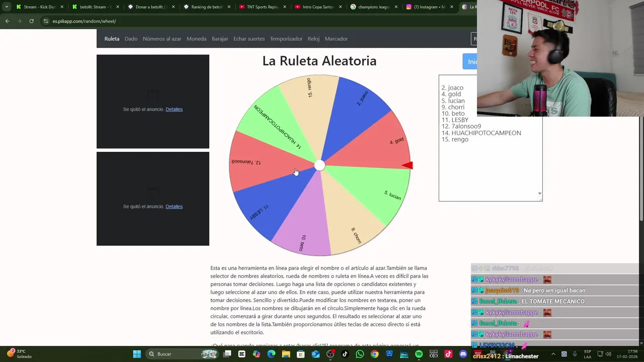Open Outlook from the taskbar
Viewport: 644px width, 362px height.
(x=315, y=354)
